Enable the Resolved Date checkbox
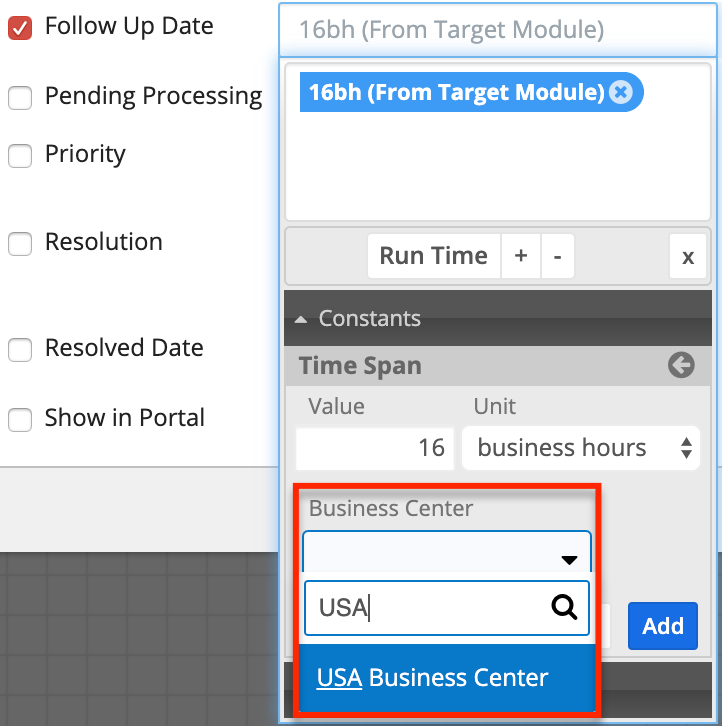Viewport: 722px width, 726px height. [20, 350]
